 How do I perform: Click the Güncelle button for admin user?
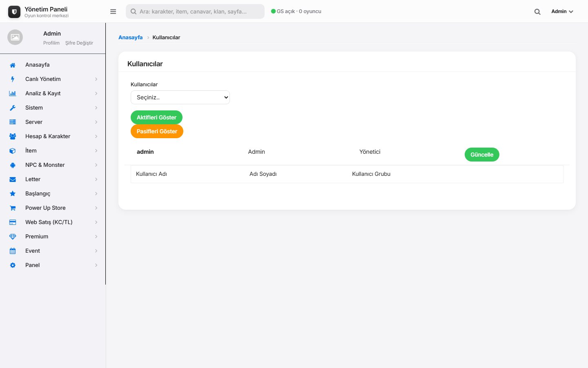(482, 155)
